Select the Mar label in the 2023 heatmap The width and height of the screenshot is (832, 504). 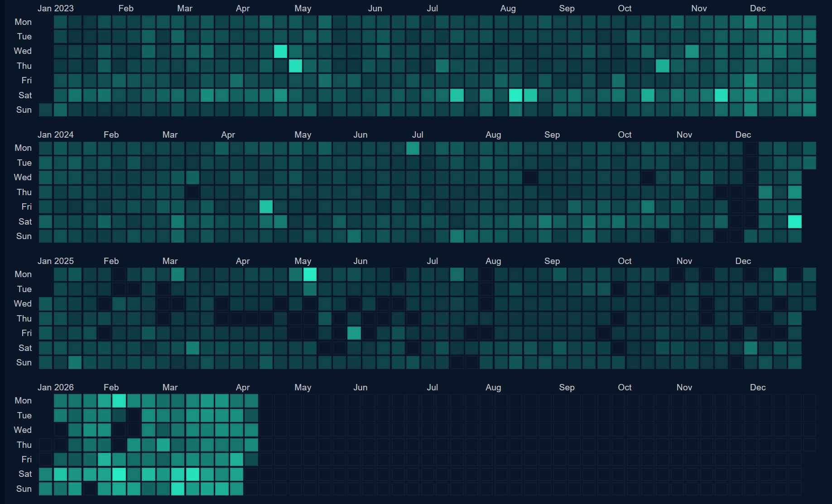point(185,8)
